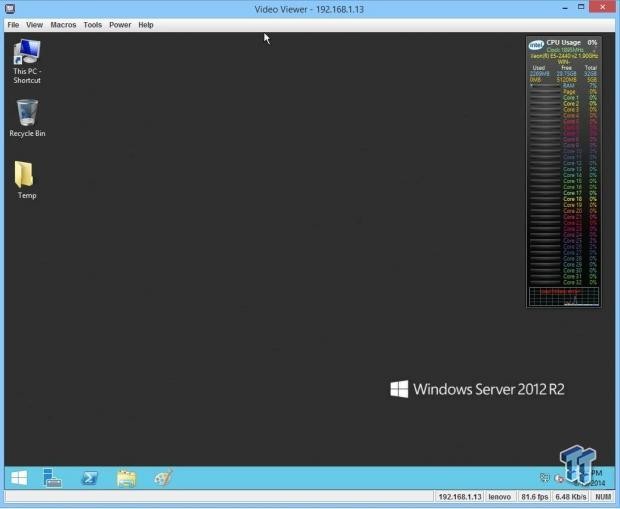Click the CPU Usage gadget title
The height and width of the screenshot is (509, 620).
[563, 42]
